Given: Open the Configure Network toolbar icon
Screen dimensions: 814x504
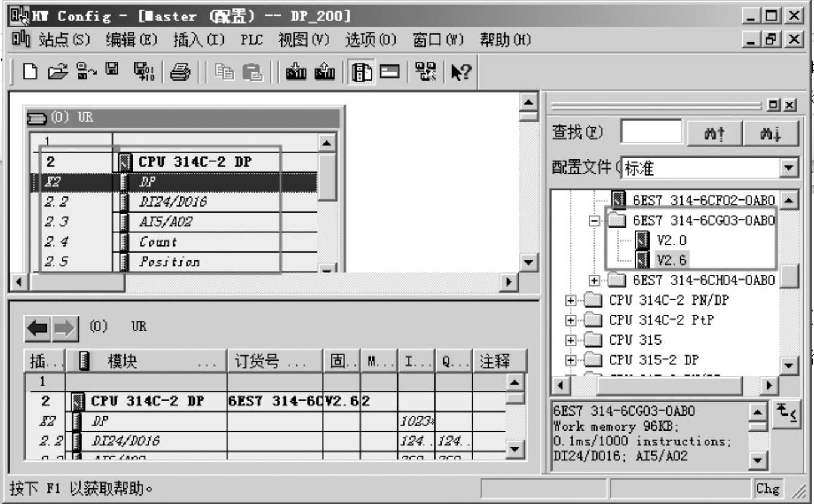Looking at the screenshot, I should [x=426, y=73].
